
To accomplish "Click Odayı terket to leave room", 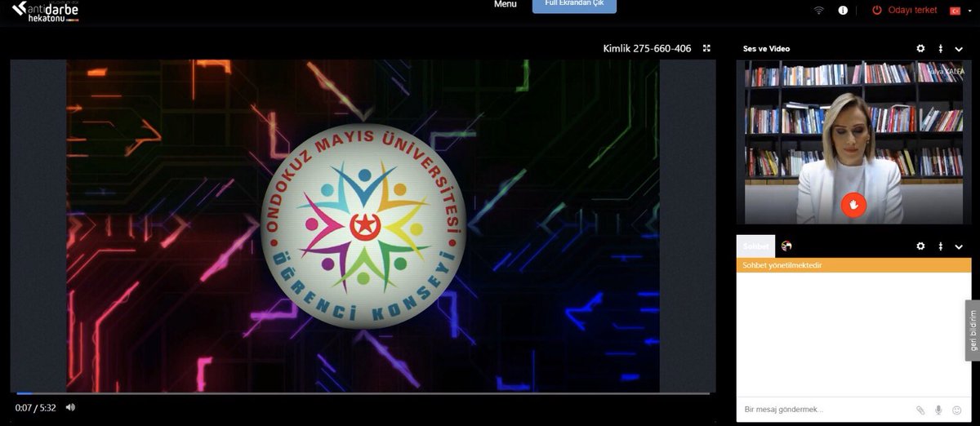I will click(904, 11).
